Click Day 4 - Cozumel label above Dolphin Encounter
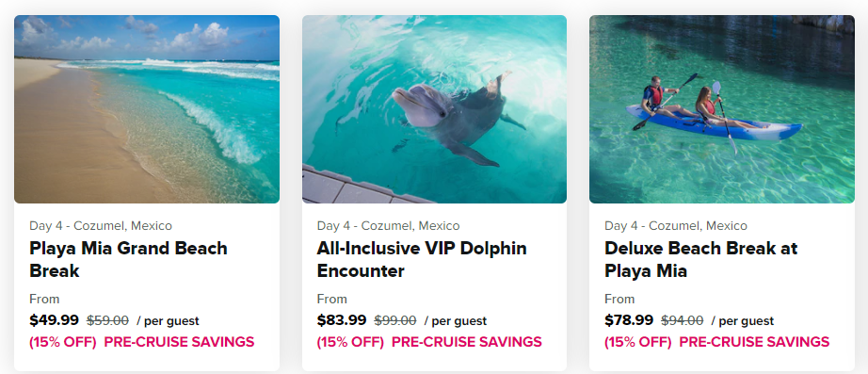 [388, 226]
